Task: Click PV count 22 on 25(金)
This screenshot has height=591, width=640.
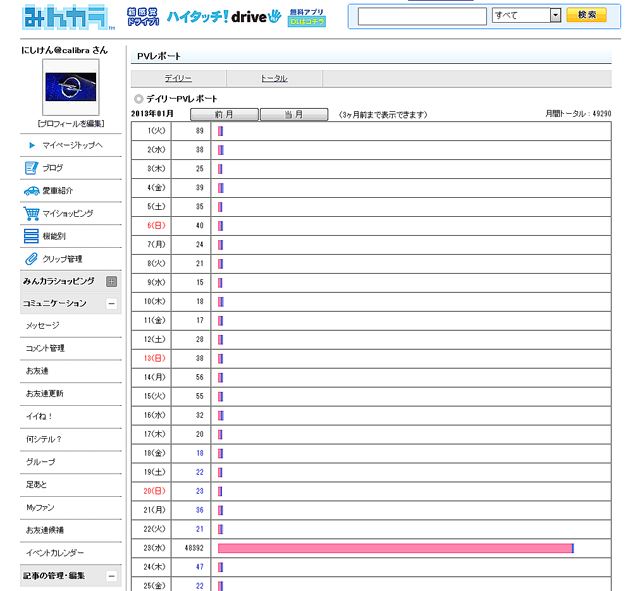Action: tap(200, 586)
